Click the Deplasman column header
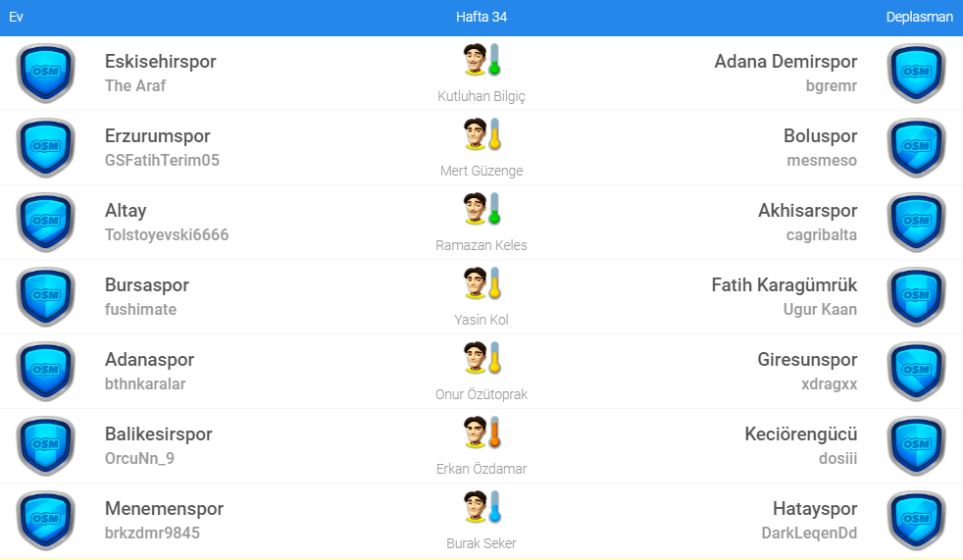The width and height of the screenshot is (963, 560). pos(919,17)
